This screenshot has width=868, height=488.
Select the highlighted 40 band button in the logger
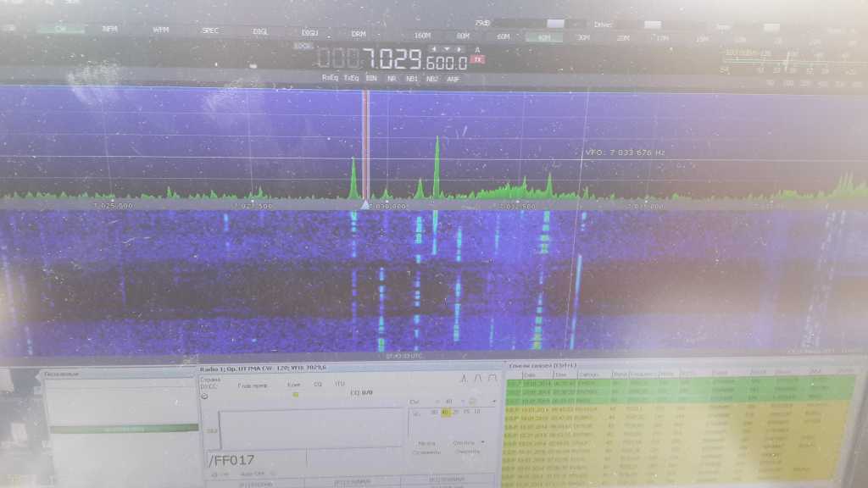pyautogui.click(x=445, y=413)
